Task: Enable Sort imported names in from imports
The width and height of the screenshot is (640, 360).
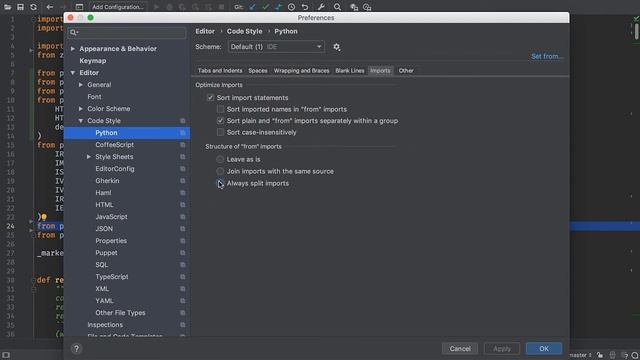Action: (220, 109)
